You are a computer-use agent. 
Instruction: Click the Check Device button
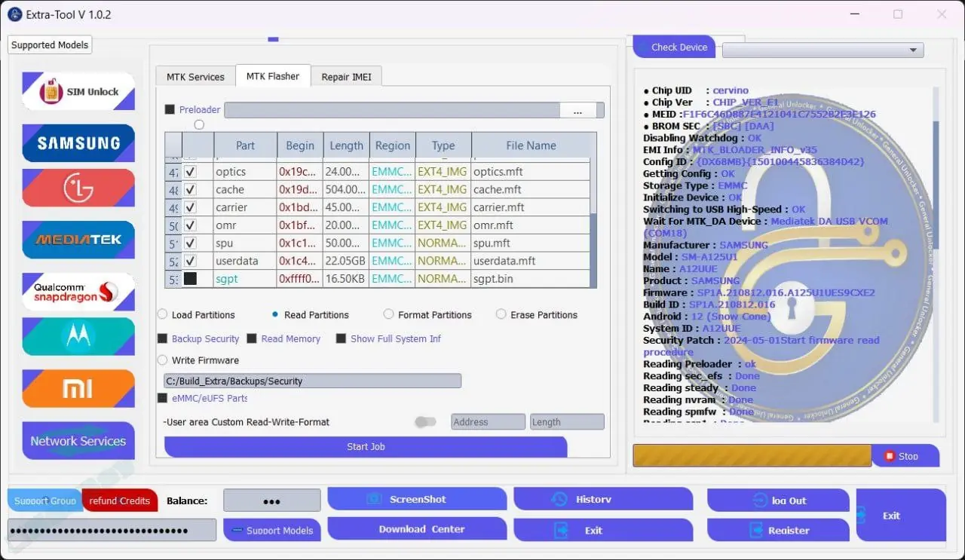click(x=674, y=47)
